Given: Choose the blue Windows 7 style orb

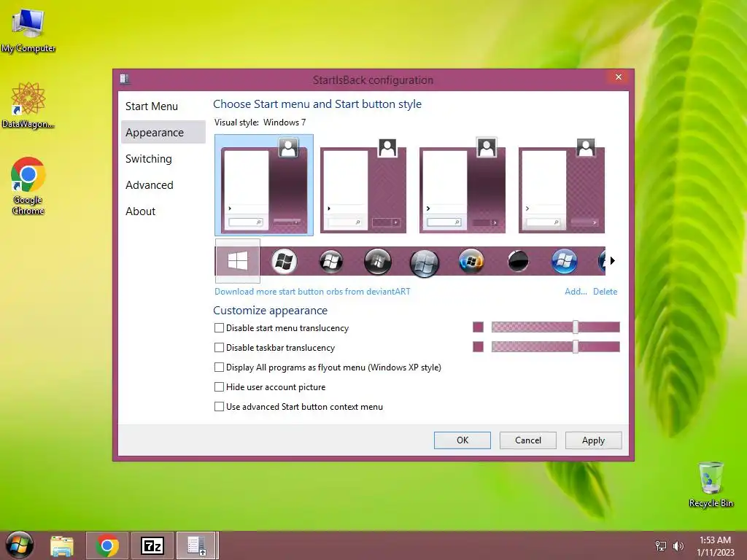Looking at the screenshot, I should [x=564, y=261].
